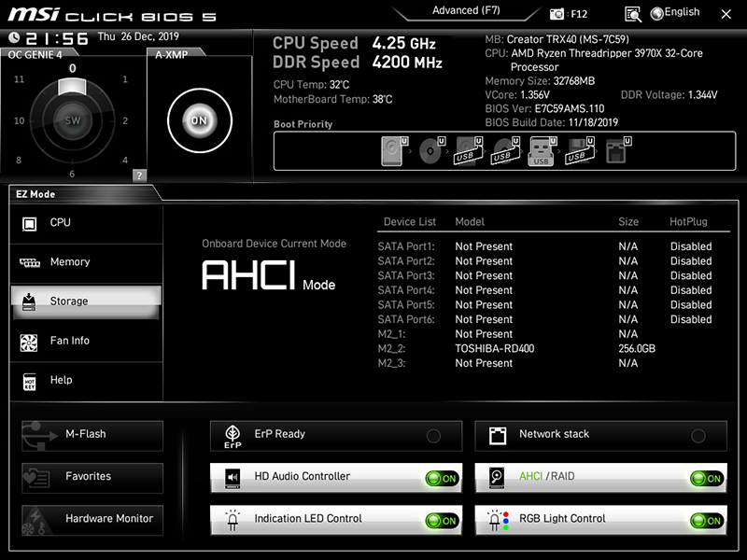
Task: Click the Network stack port icon
Action: [x=498, y=436]
